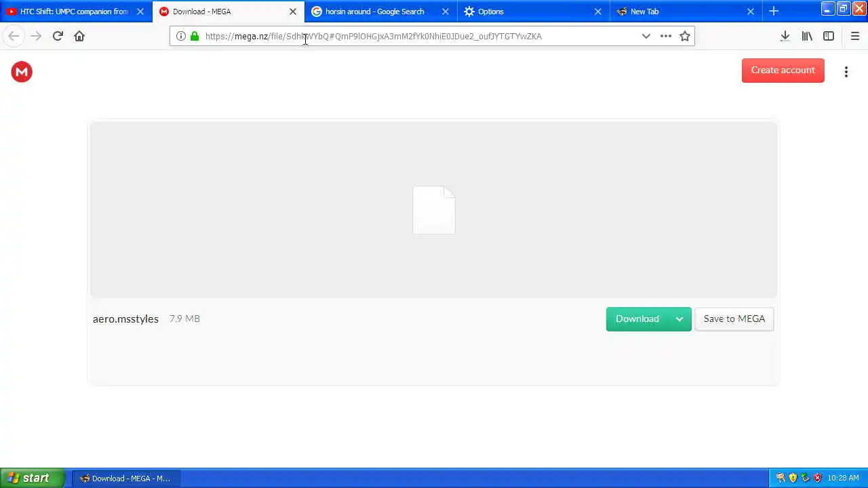Close the Options tab
The width and height of the screenshot is (868, 488).
(598, 12)
